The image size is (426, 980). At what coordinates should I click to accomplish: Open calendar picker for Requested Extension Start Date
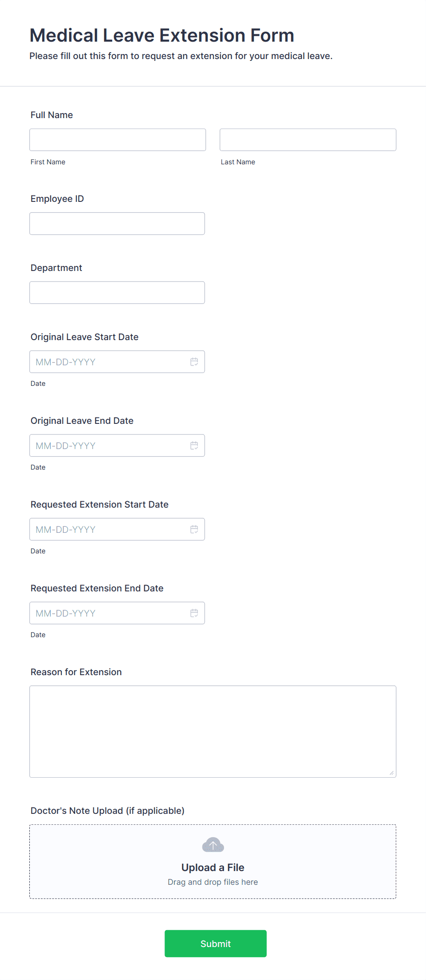(194, 530)
